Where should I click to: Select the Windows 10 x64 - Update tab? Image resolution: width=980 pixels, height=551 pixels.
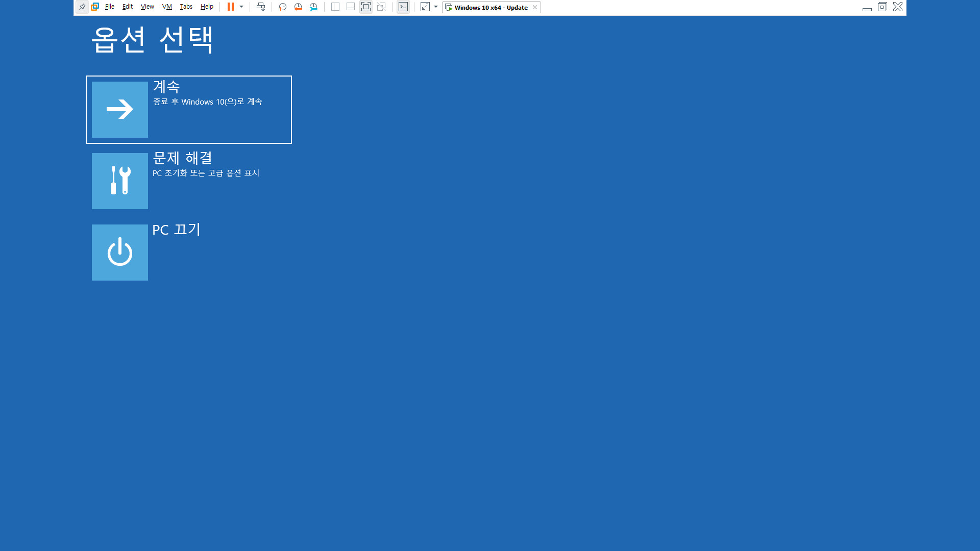pos(491,8)
